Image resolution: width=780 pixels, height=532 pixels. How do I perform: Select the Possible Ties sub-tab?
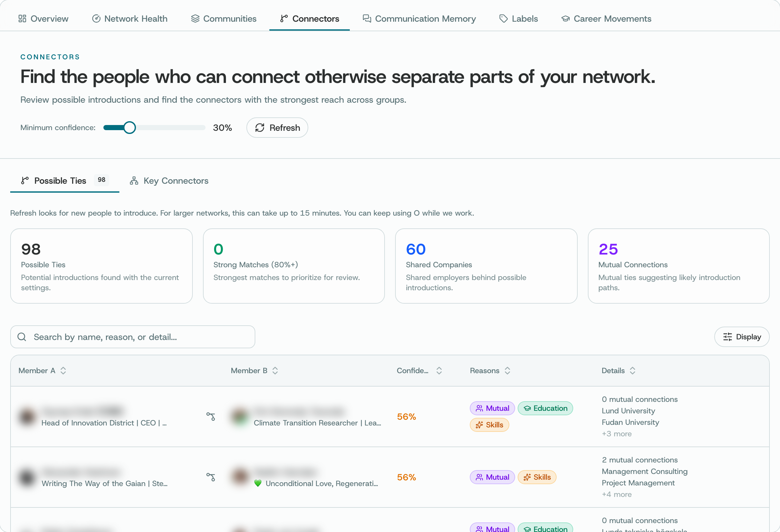[x=65, y=181]
